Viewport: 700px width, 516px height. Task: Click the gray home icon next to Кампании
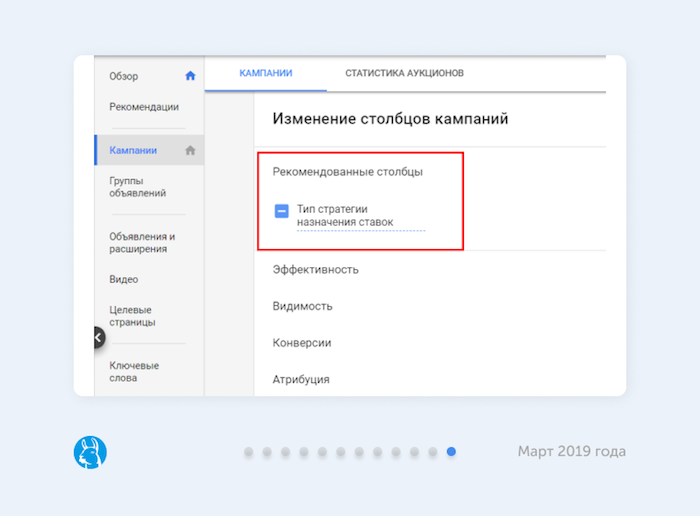190,150
